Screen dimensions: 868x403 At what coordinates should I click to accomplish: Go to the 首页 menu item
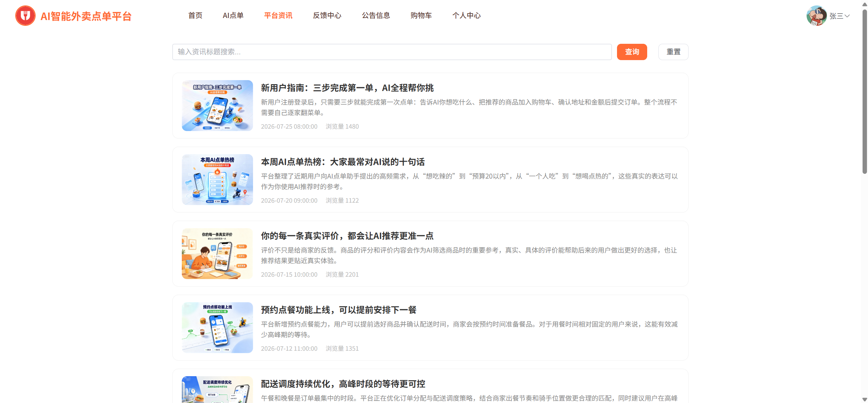click(195, 16)
